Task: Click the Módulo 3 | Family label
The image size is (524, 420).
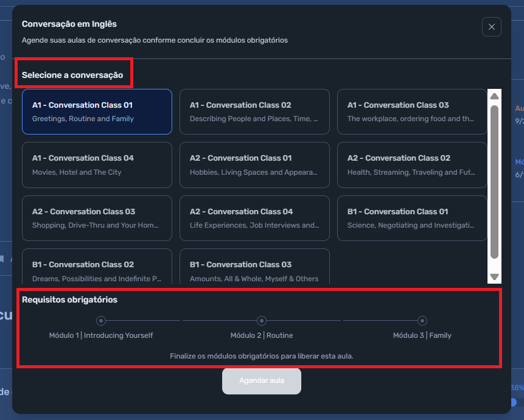Action: coord(422,335)
